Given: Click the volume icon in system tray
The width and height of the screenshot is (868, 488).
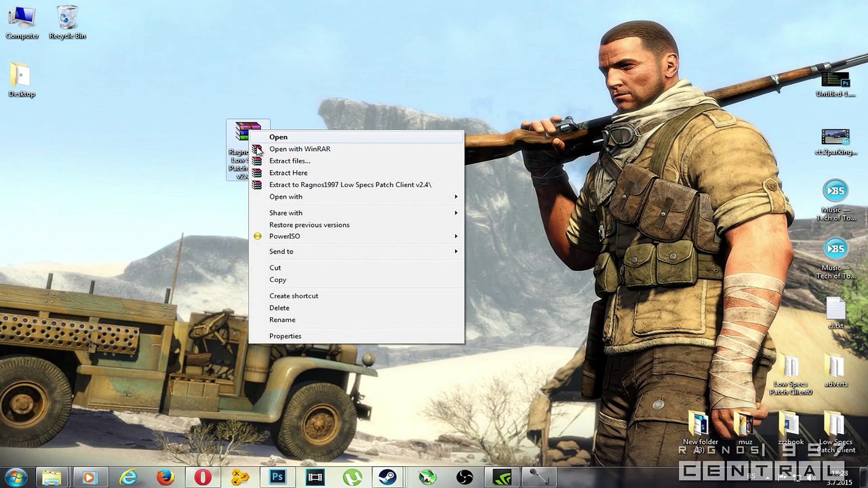Looking at the screenshot, I should pos(810,477).
